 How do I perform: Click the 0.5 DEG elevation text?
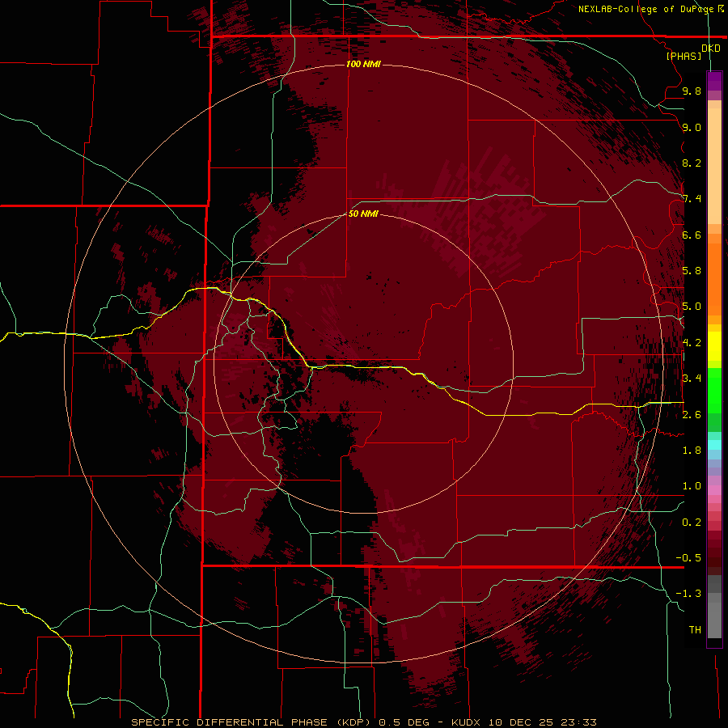(405, 722)
